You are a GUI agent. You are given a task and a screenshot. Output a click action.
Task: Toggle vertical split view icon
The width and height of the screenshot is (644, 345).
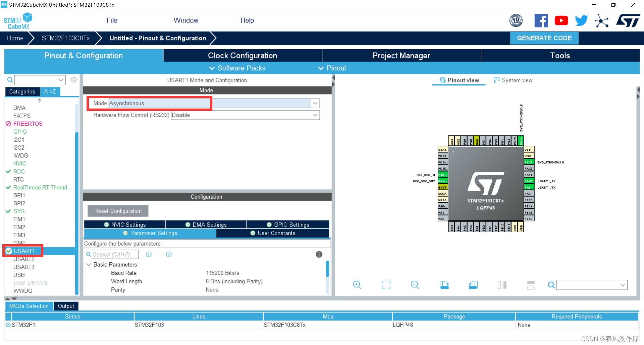pyautogui.click(x=502, y=285)
